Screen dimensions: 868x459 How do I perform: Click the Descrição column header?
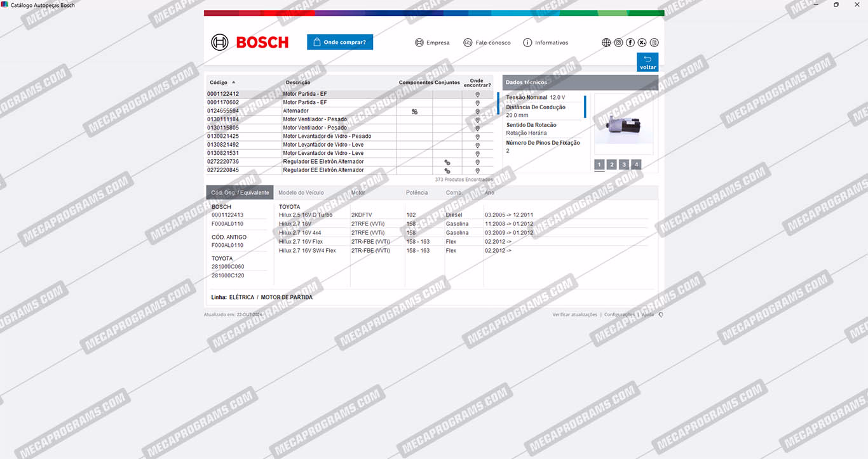tap(298, 83)
